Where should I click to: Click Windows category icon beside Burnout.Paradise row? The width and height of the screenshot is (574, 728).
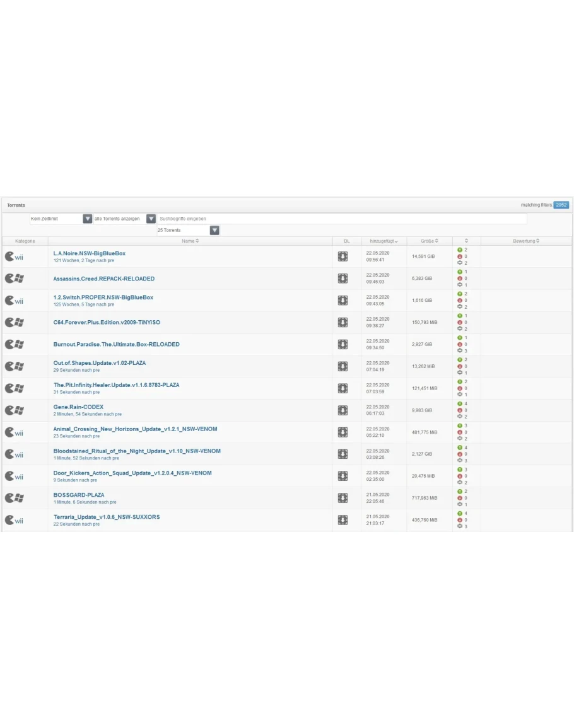(x=14, y=344)
